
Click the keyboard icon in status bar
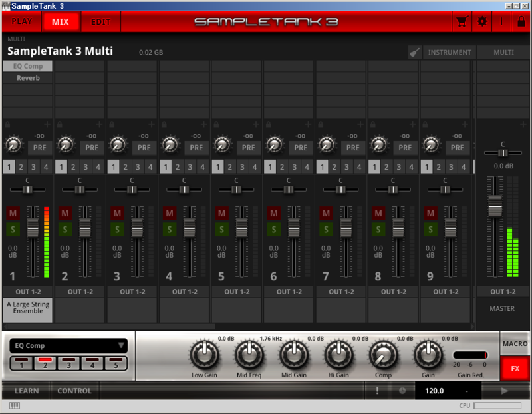coord(14,405)
